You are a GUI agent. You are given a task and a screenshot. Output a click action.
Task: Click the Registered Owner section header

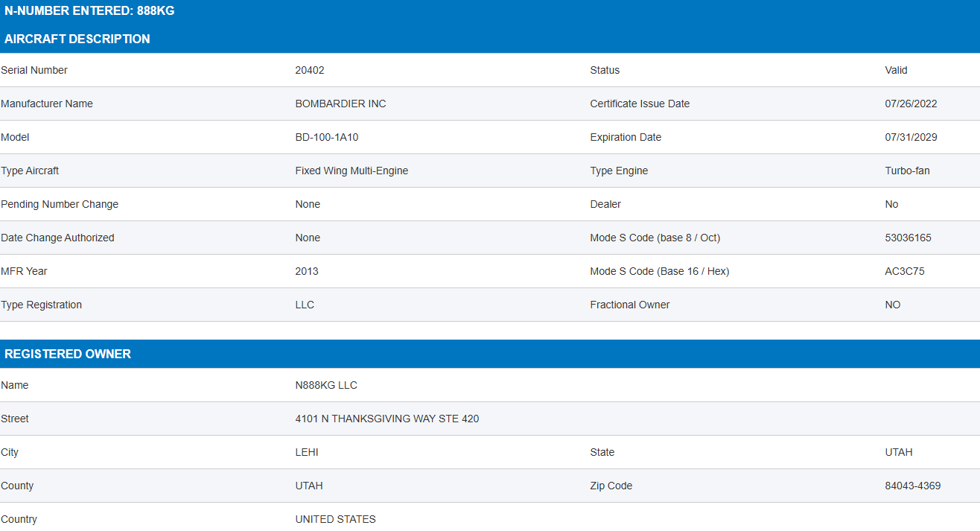click(68, 354)
